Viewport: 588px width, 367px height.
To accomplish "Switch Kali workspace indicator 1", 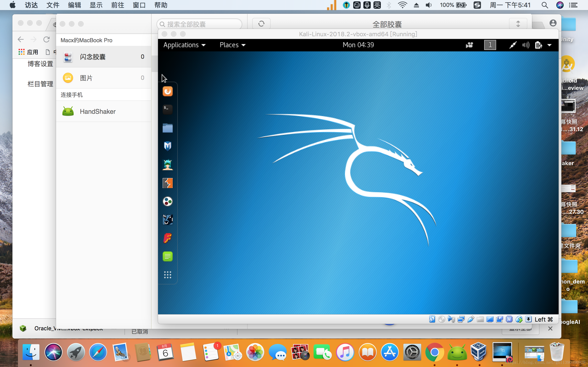I will point(490,45).
